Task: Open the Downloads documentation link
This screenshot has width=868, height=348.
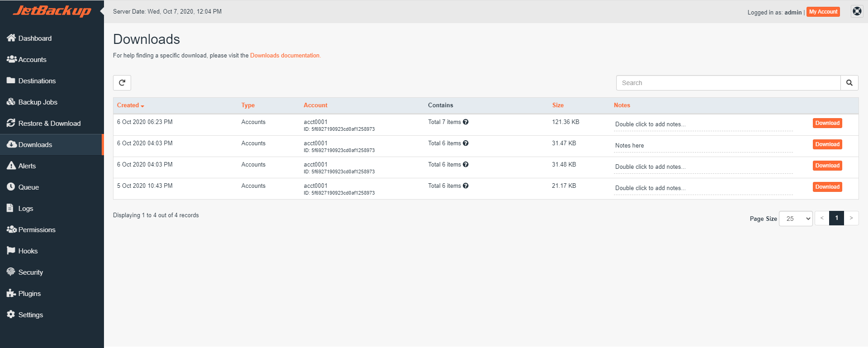Action: pyautogui.click(x=285, y=56)
